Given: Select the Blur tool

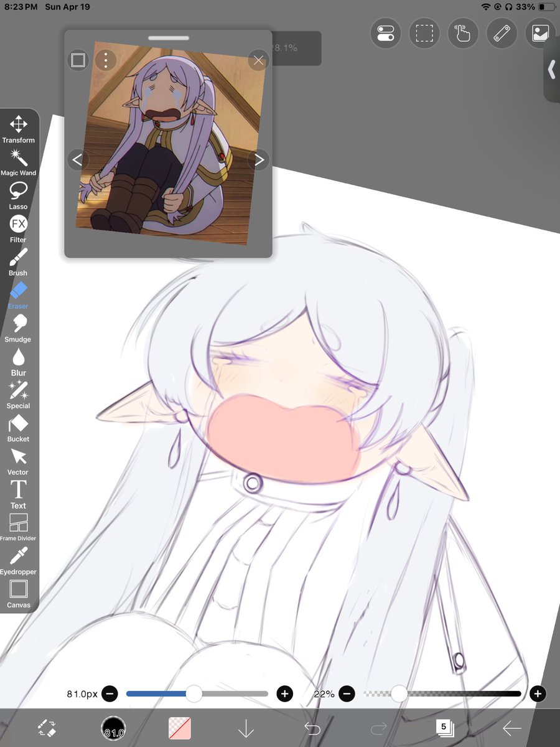Looking at the screenshot, I should [18, 362].
